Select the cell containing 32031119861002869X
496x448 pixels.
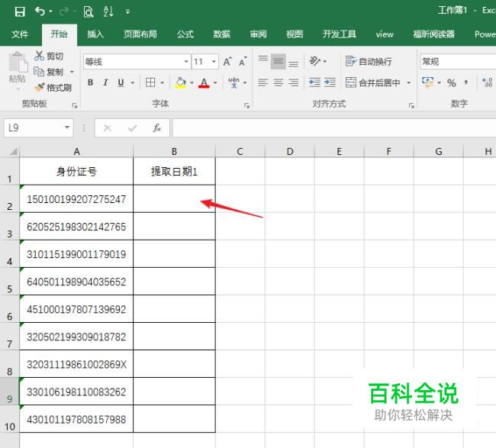[x=76, y=364]
